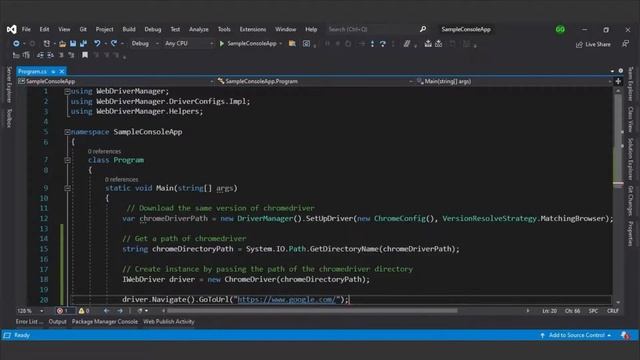Open the Git menu
Screen dimensions: 640x360
83,29
